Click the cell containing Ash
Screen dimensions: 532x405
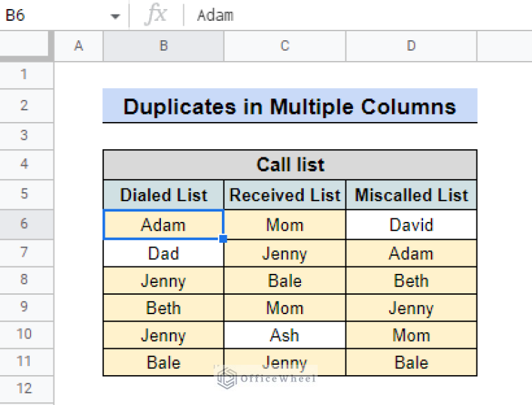tap(284, 335)
